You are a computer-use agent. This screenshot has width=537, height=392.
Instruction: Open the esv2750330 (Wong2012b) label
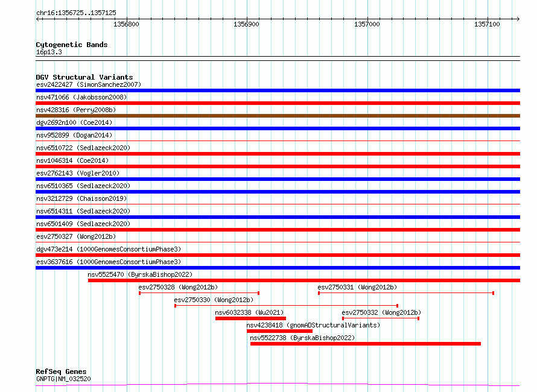(213, 300)
